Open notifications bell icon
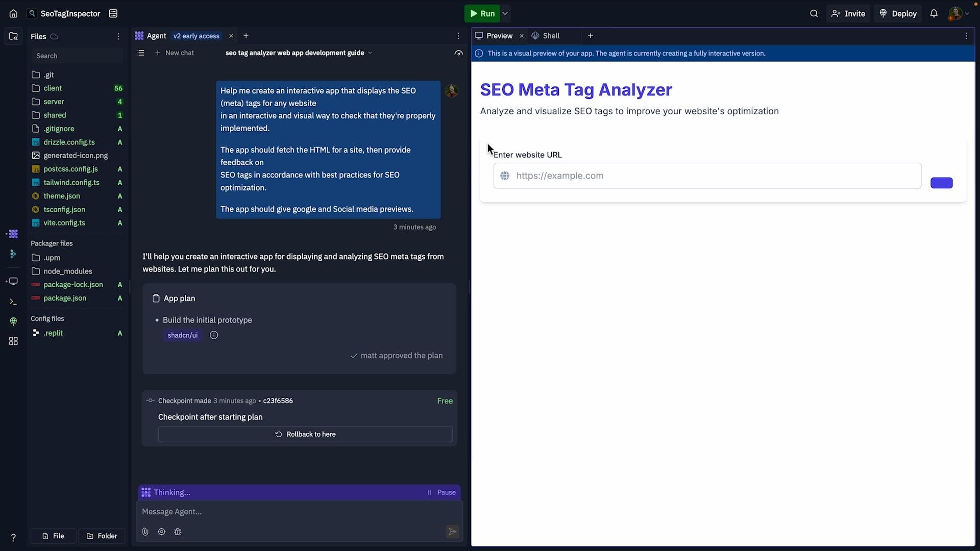The height and width of the screenshot is (551, 980). 934,14
